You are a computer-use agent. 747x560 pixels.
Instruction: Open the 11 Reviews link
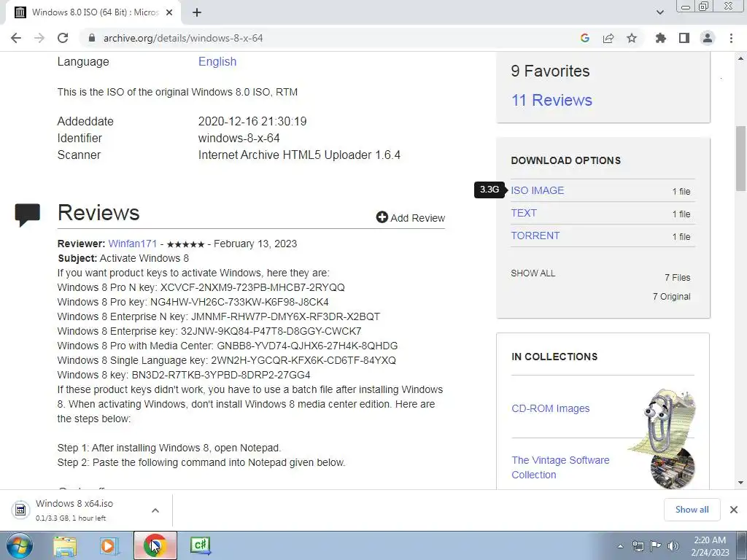(551, 100)
